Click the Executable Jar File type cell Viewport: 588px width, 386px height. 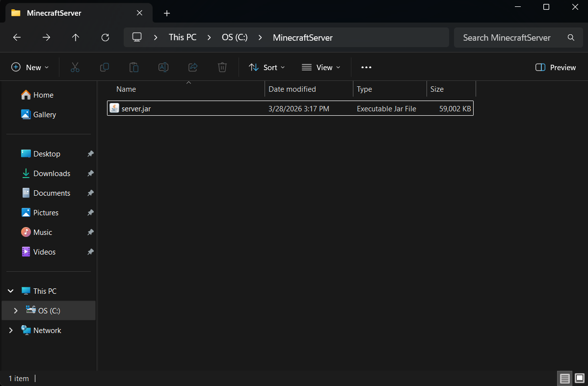[x=387, y=109]
